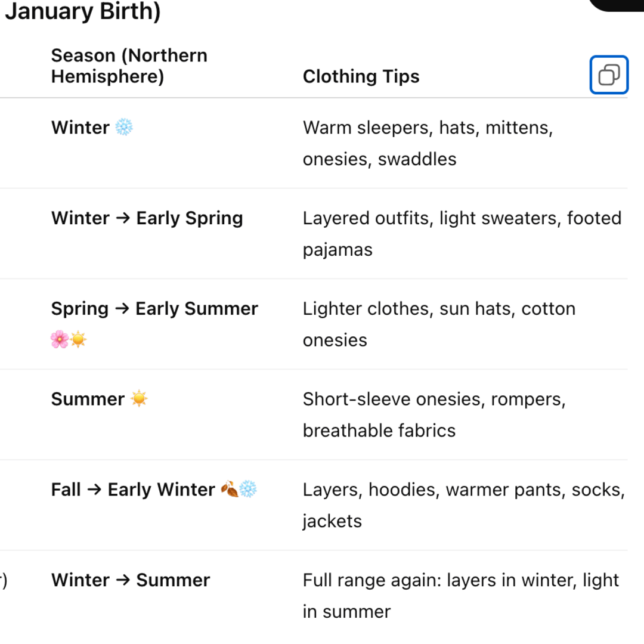Click the 'Lighter clothes, sun hats' cell
This screenshot has width=644, height=644.
click(x=439, y=309)
